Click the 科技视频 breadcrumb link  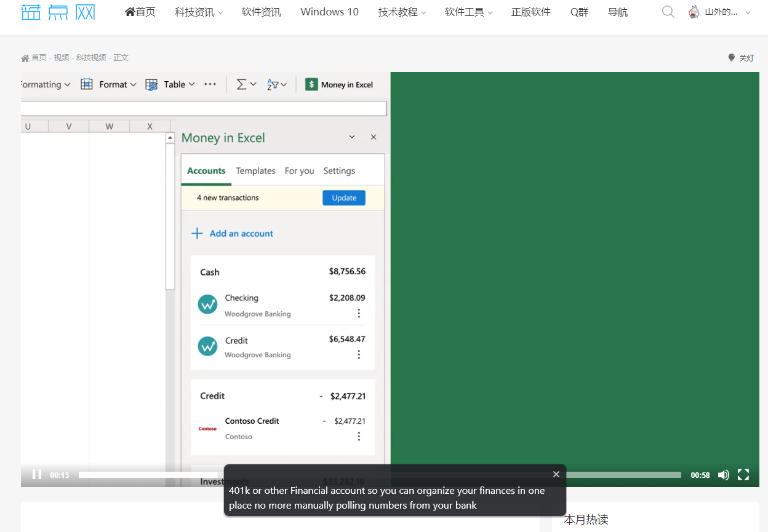pos(91,58)
